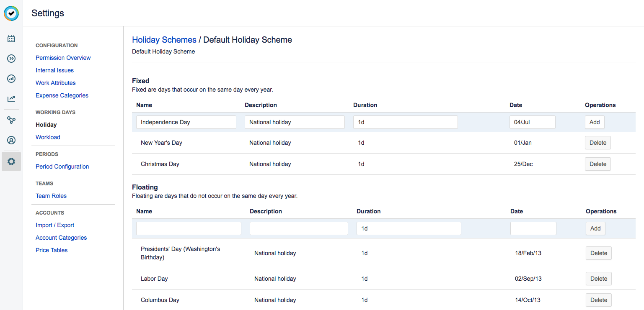The image size is (644, 310).
Task: Edit the 04/Jul date field
Action: click(x=532, y=122)
